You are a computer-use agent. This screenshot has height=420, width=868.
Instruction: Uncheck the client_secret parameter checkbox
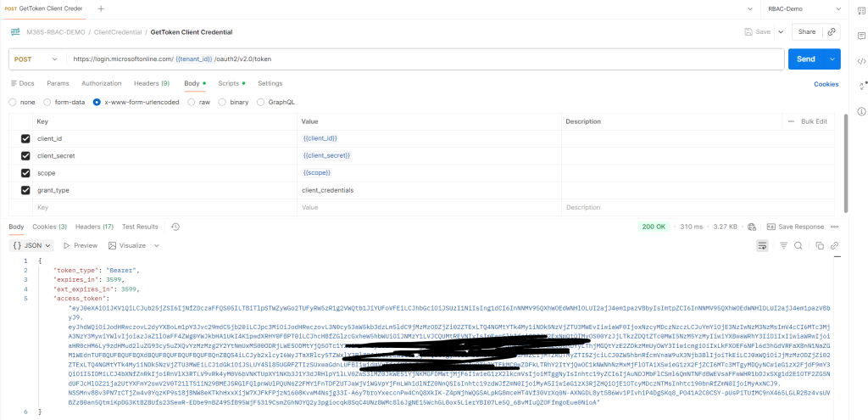click(25, 155)
